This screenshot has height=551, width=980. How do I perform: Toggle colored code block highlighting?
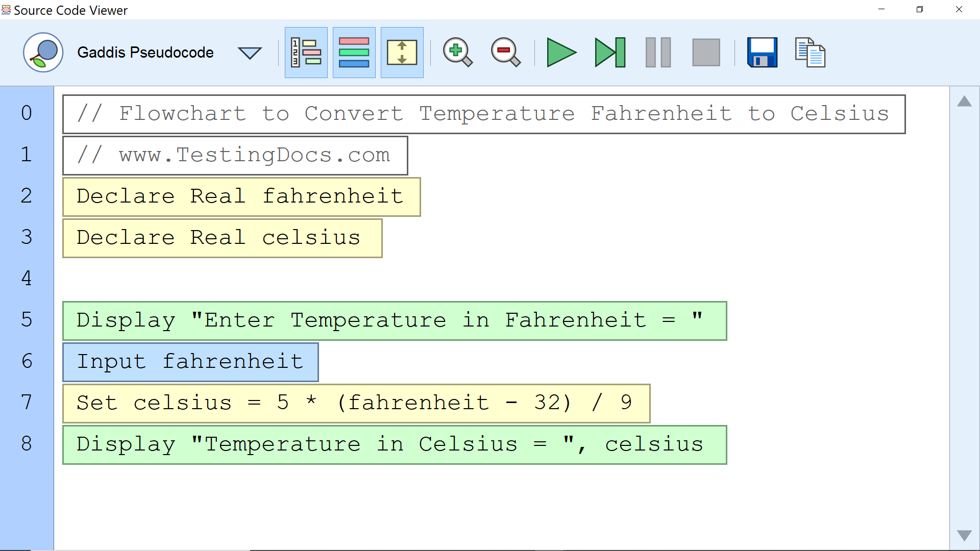click(x=354, y=53)
